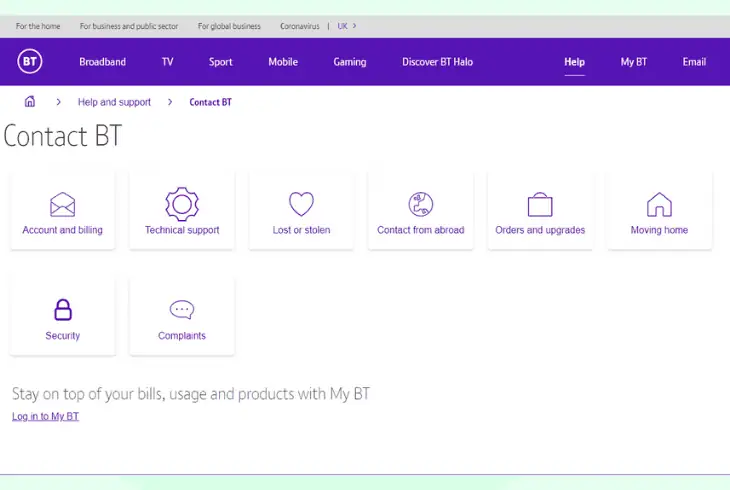730x490 pixels.
Task: Choose the Contact from abroad globe icon
Action: pyautogui.click(x=420, y=204)
